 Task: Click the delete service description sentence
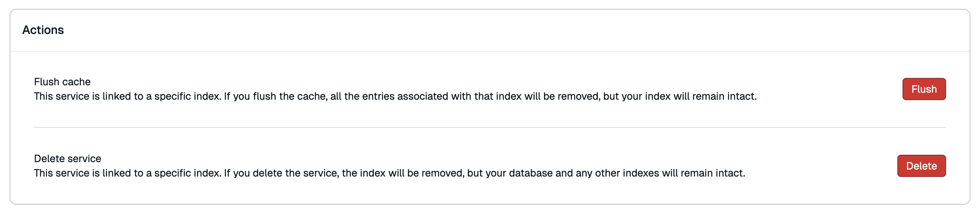click(389, 173)
